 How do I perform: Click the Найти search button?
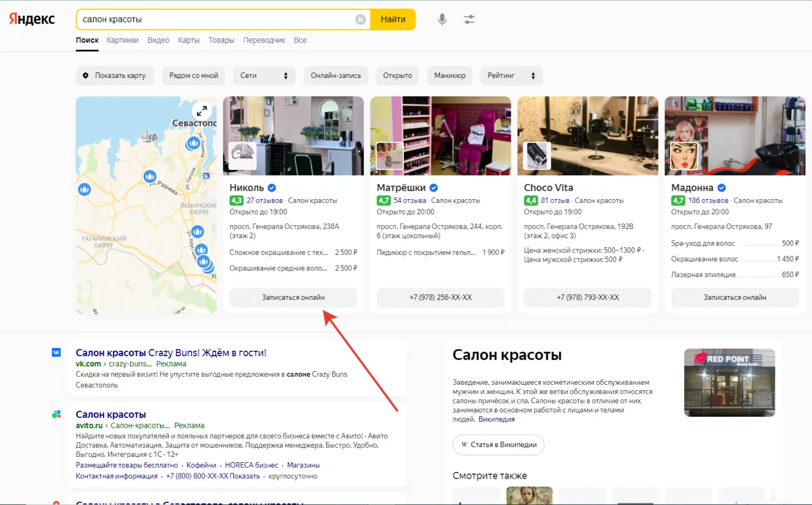[x=393, y=19]
